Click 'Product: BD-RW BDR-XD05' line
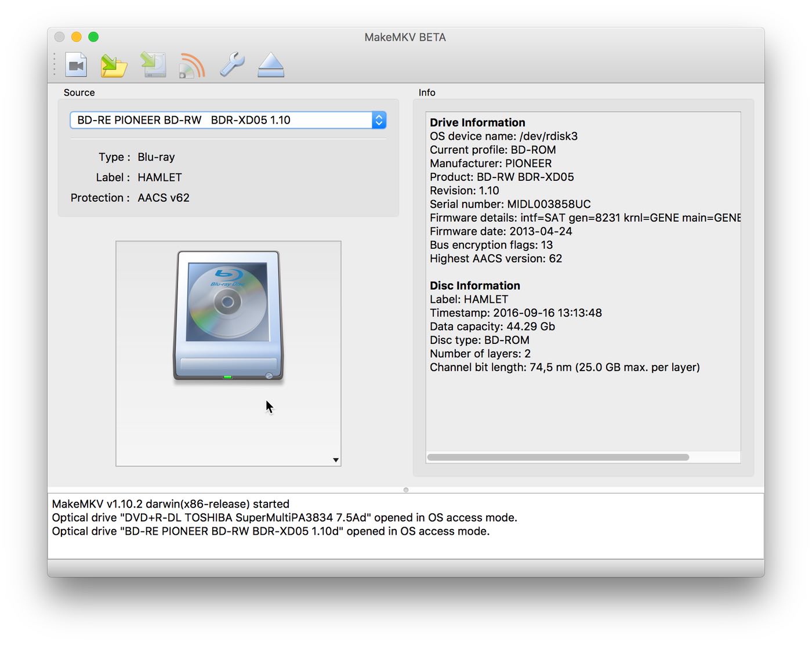Image resolution: width=812 pixels, height=645 pixels. tap(502, 177)
